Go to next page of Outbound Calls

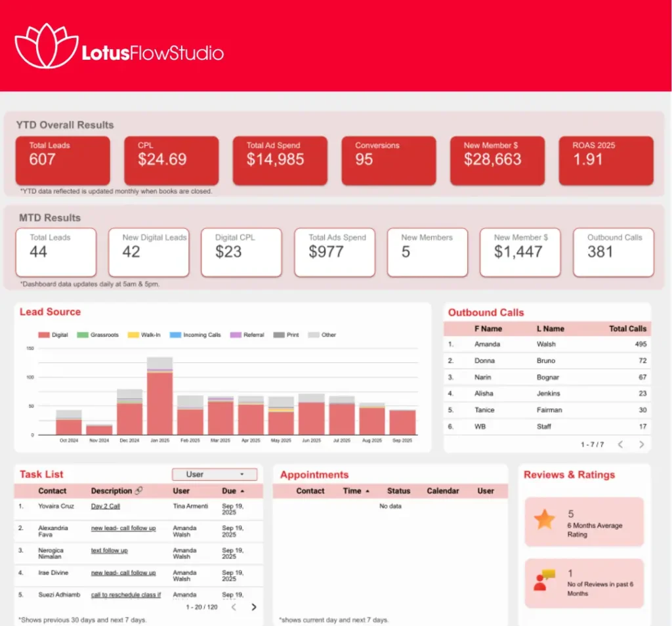pyautogui.click(x=641, y=444)
